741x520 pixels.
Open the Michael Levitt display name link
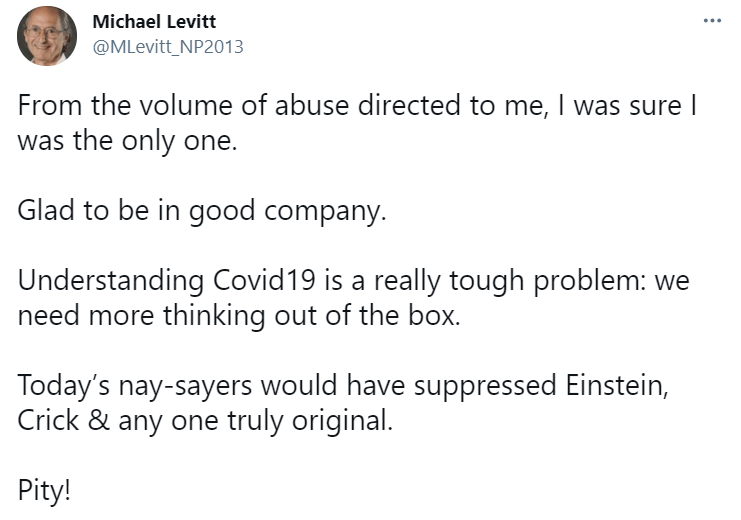pyautogui.click(x=154, y=22)
